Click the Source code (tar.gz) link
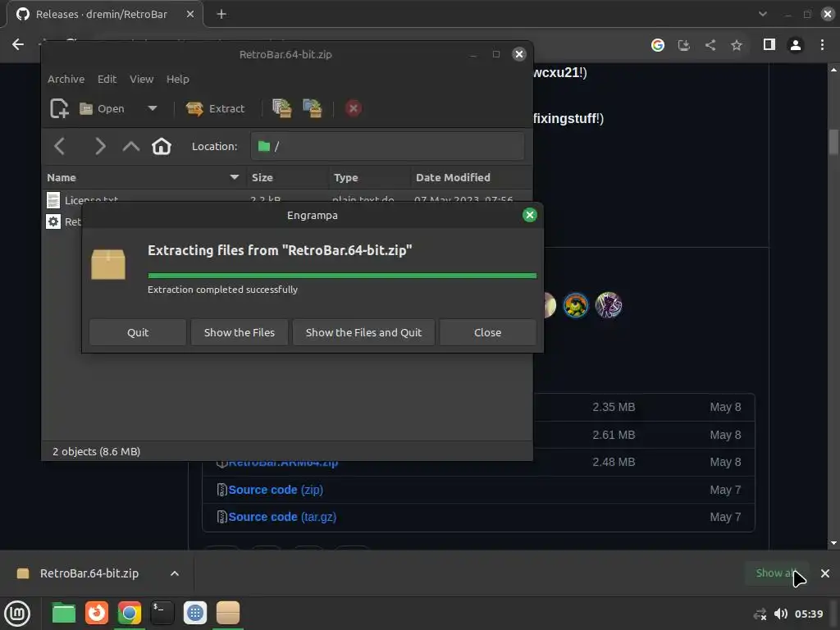Image resolution: width=840 pixels, height=630 pixels. (282, 517)
